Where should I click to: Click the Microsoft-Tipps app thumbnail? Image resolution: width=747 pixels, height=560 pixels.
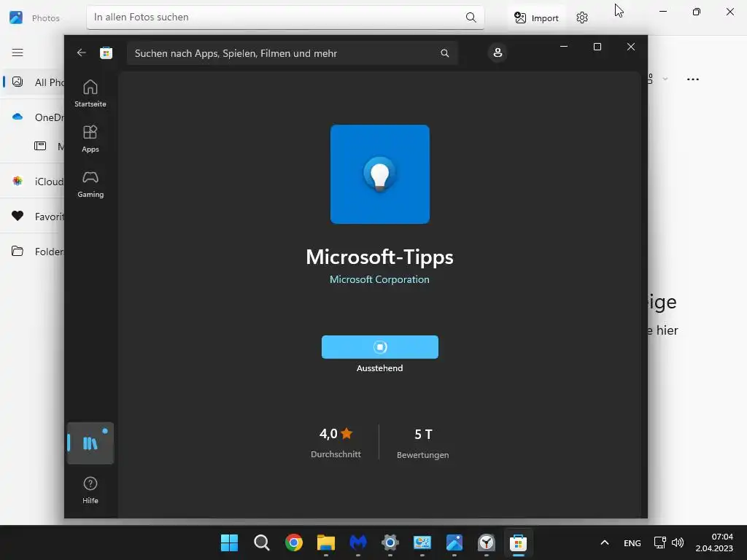click(379, 174)
